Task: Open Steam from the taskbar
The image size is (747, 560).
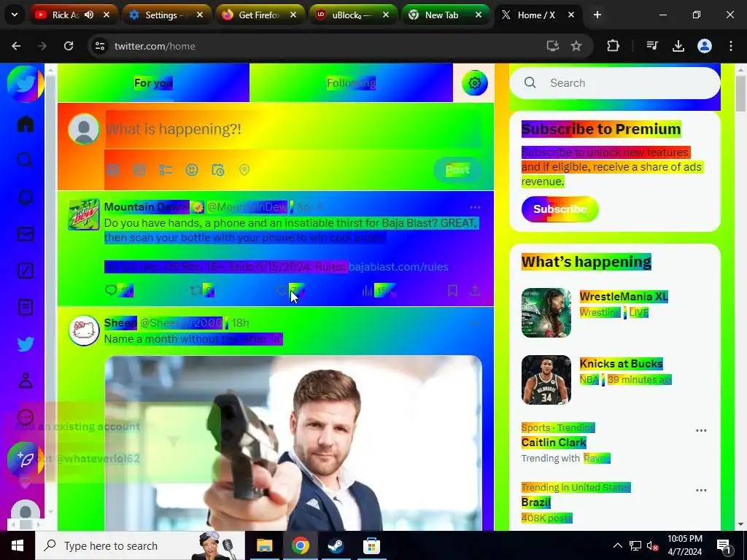Action: click(x=336, y=545)
